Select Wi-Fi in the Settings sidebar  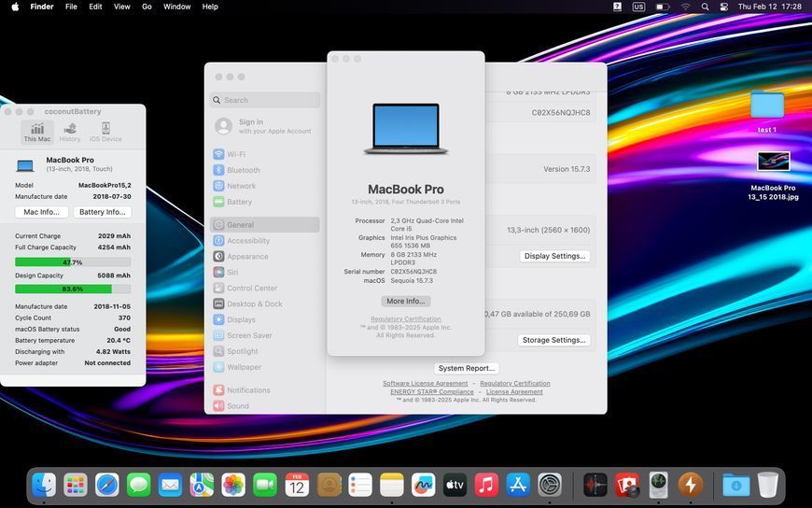tap(265, 154)
